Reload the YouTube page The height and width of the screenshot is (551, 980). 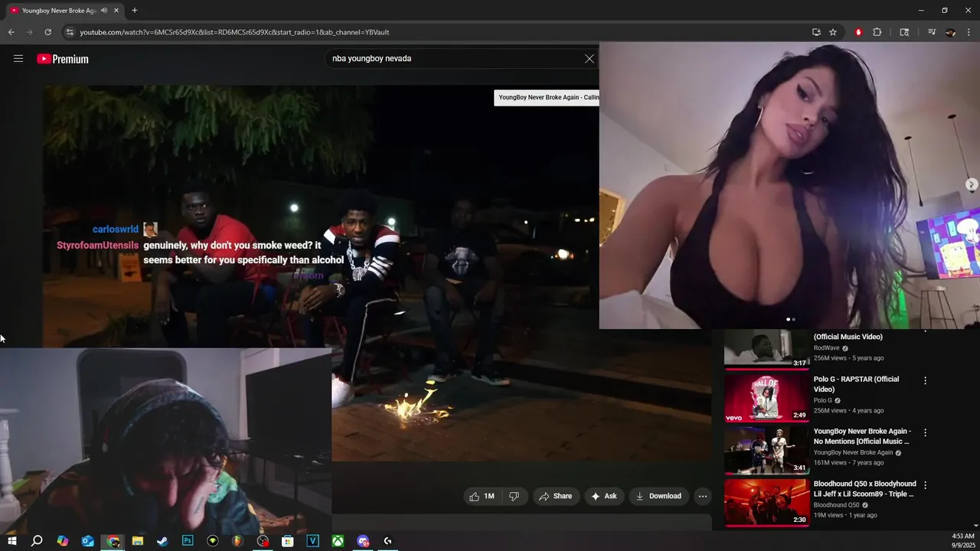[x=48, y=32]
